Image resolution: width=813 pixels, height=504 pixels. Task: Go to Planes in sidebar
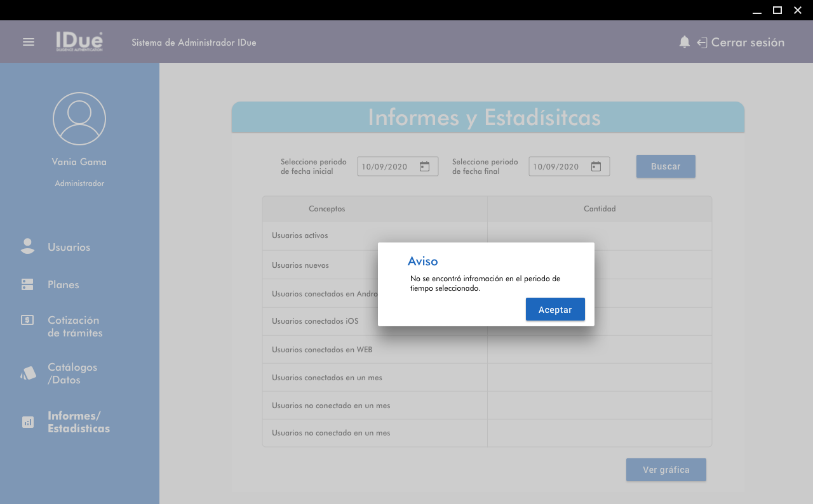coord(64,284)
